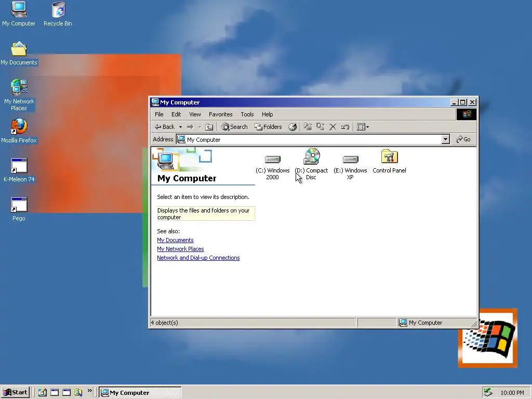Click inside the Address field
Image resolution: width=532 pixels, height=399 pixels.
tap(309, 139)
